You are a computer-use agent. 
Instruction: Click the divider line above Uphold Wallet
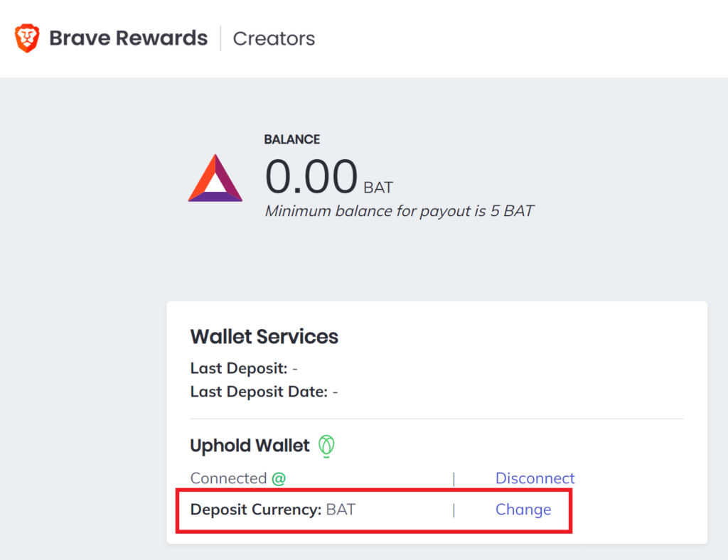(x=437, y=419)
